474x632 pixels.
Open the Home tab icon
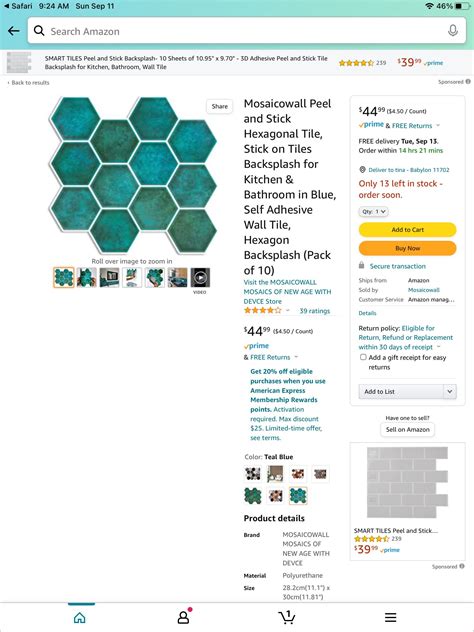pyautogui.click(x=79, y=617)
